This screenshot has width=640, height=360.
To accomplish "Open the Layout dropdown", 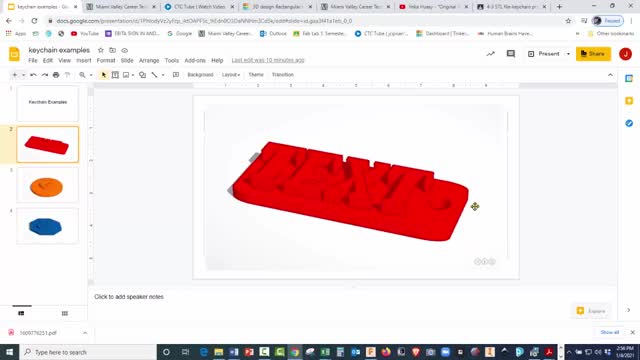I will pyautogui.click(x=231, y=75).
